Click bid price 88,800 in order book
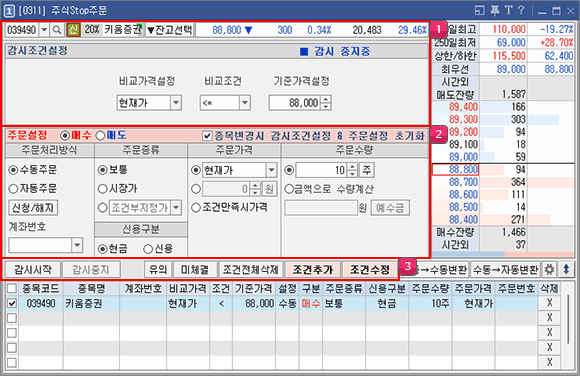Image resolution: width=580 pixels, height=376 pixels. [x=463, y=169]
